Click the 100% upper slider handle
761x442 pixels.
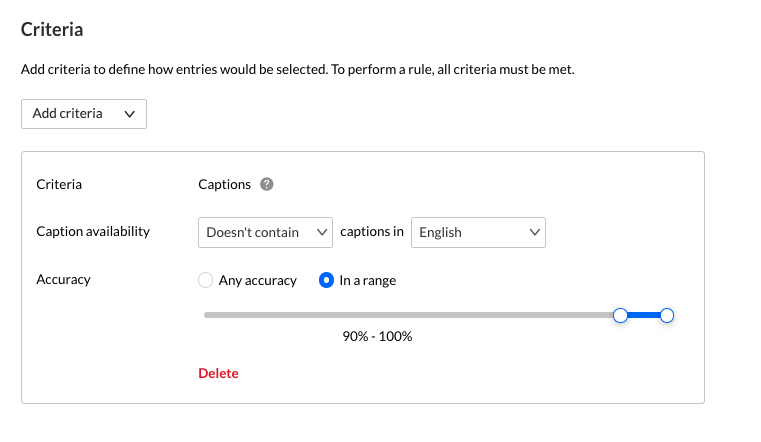click(667, 315)
